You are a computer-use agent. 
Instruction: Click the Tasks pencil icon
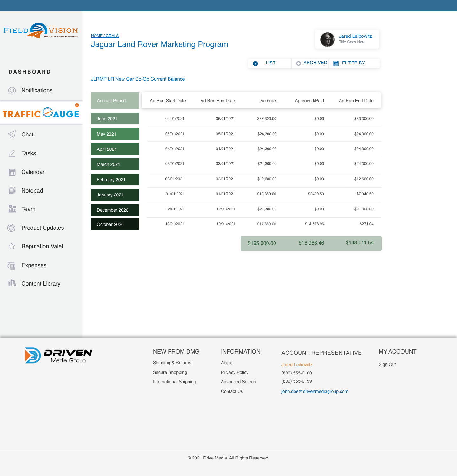(12, 153)
